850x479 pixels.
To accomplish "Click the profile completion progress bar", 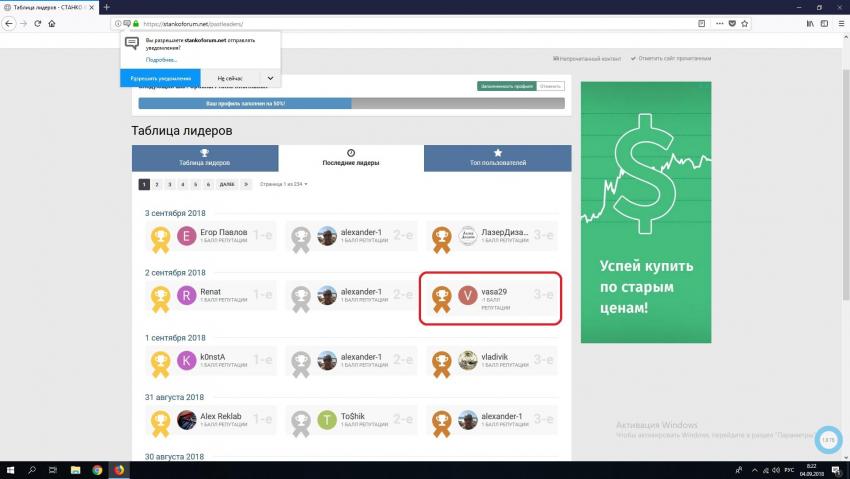I will click(x=351, y=103).
